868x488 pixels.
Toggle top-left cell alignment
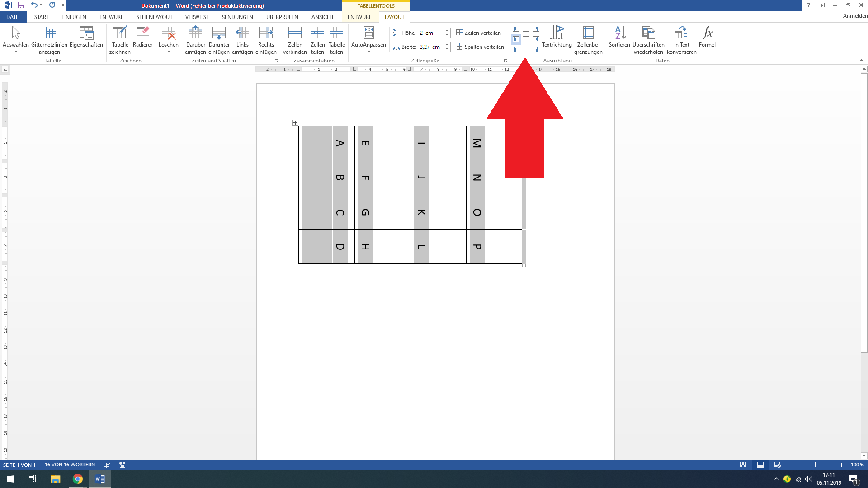point(515,28)
